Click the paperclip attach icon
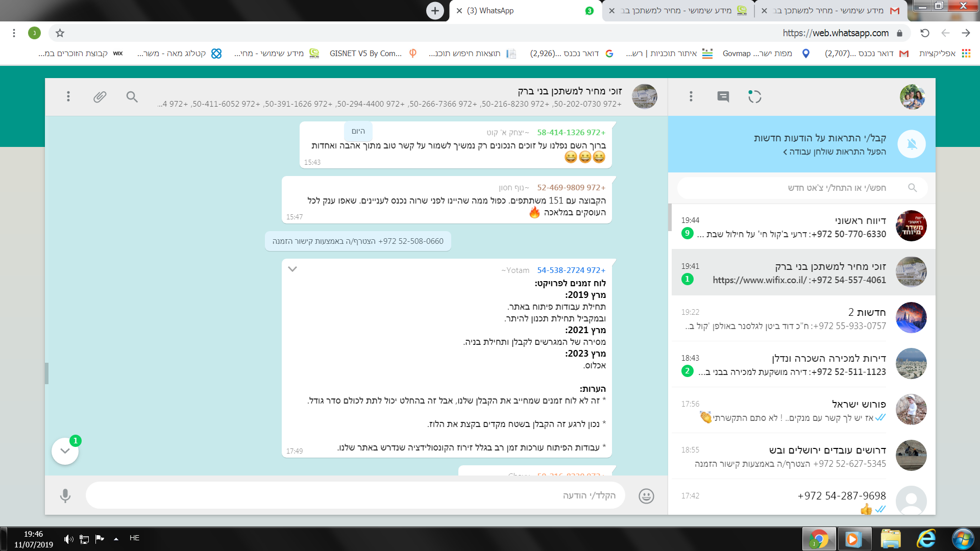This screenshot has height=551, width=980. click(100, 96)
